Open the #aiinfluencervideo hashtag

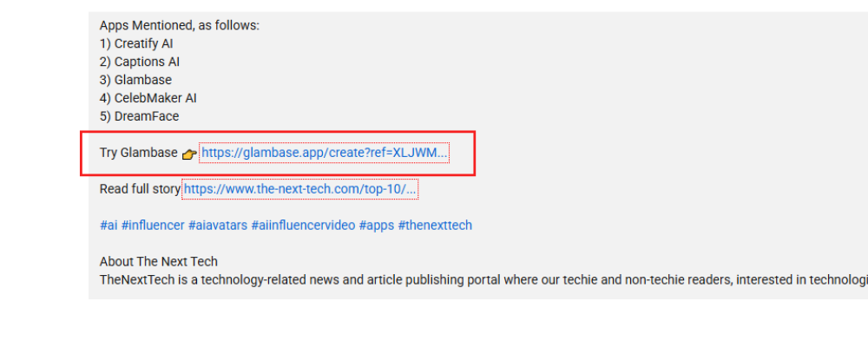(x=303, y=226)
